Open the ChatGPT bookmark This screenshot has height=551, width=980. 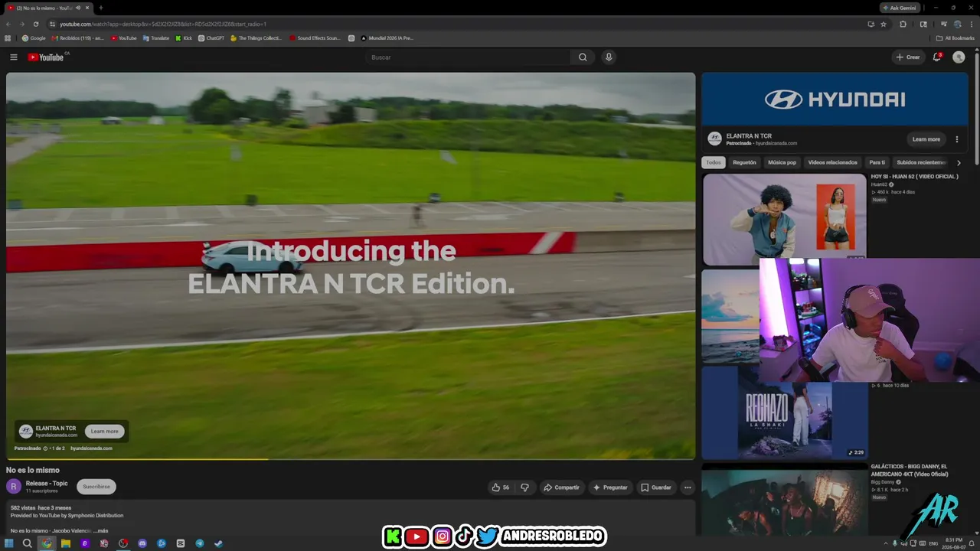(211, 37)
